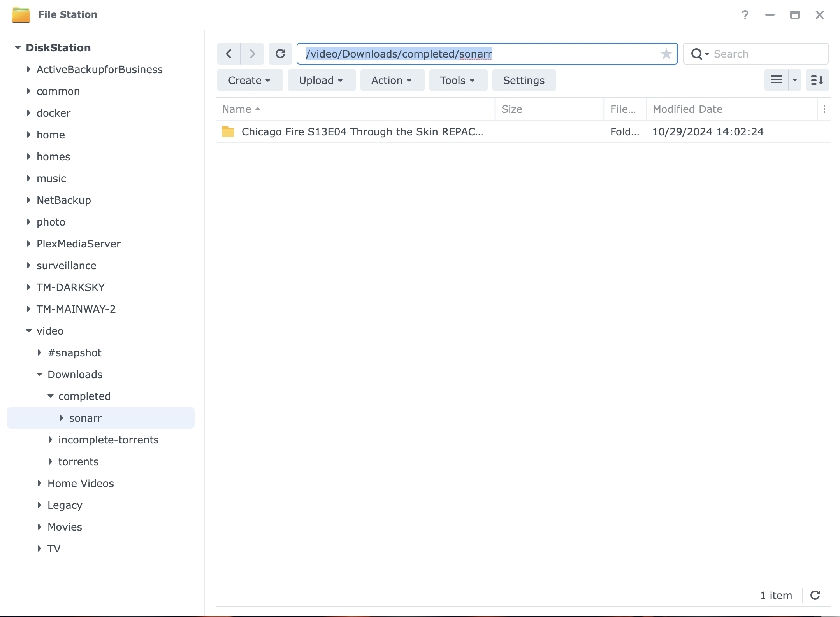The width and height of the screenshot is (840, 617).
Task: Open the Action menu
Action: [x=392, y=80]
